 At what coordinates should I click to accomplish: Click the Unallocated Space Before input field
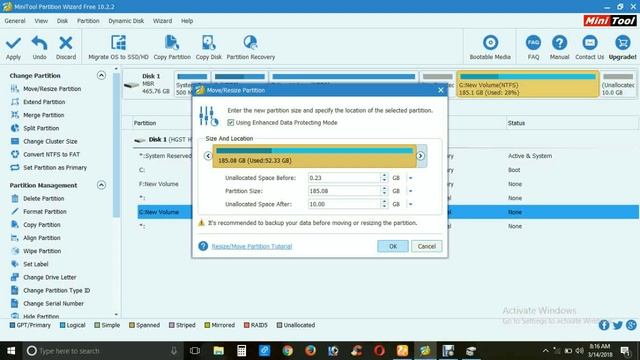tap(344, 178)
